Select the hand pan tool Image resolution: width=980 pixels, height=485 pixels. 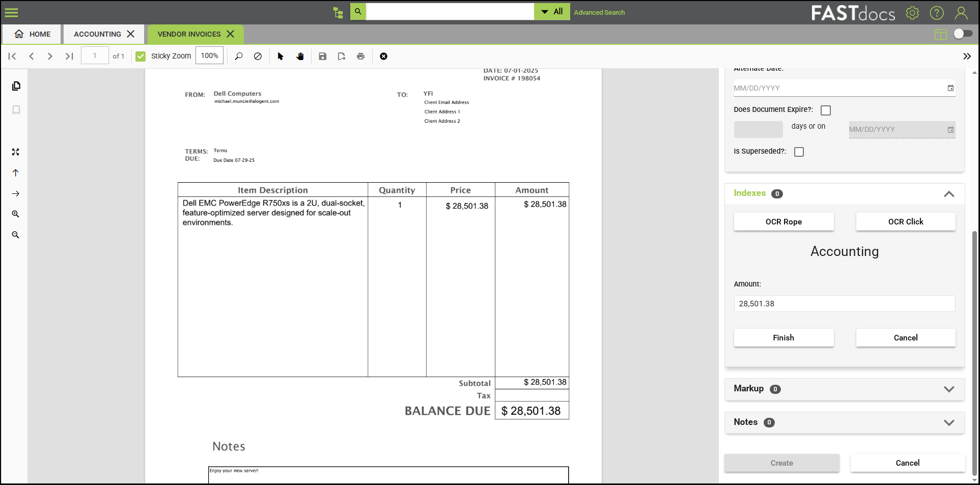(300, 56)
